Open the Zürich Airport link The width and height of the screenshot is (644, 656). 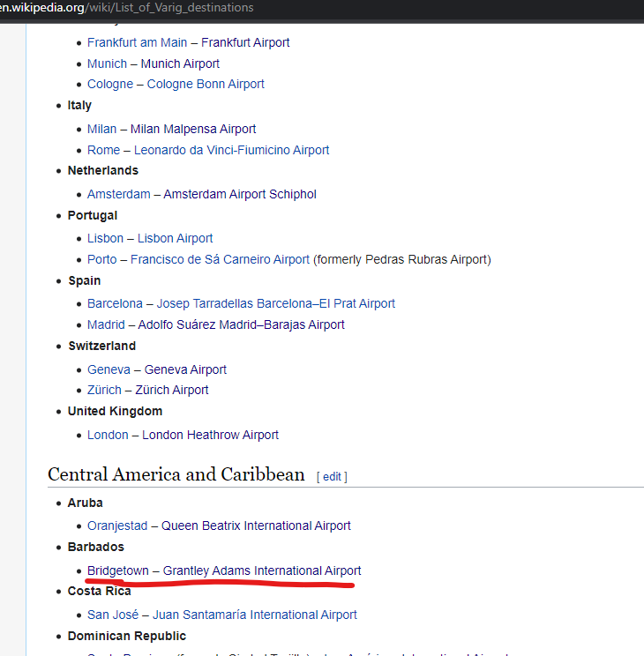coord(172,391)
